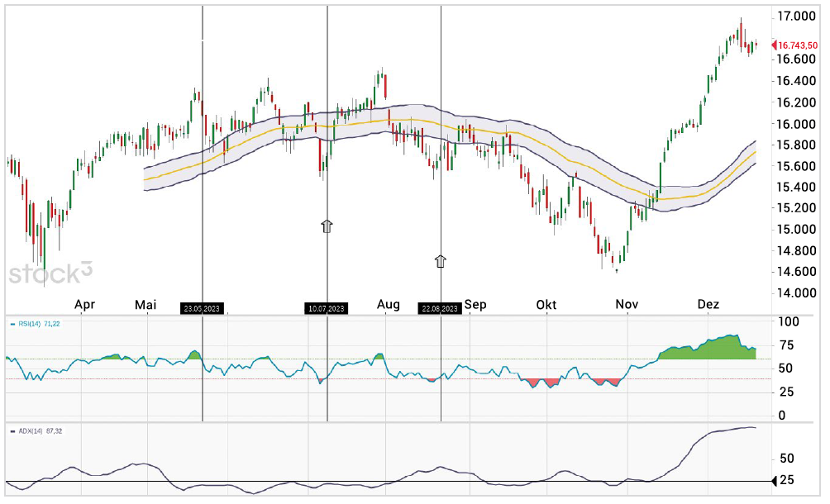Select the 22.08.2023 date marker label
This screenshot has height=504, width=830.
click(x=439, y=308)
